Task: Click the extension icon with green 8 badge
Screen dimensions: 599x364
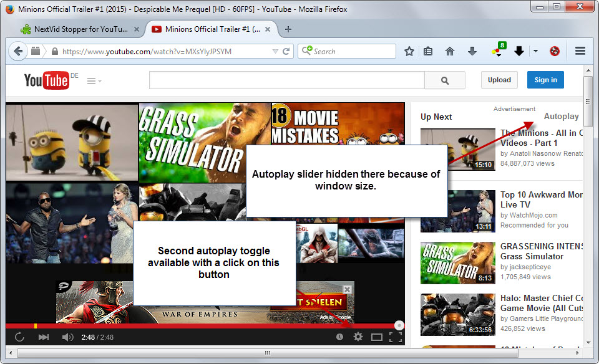Action: click(499, 50)
